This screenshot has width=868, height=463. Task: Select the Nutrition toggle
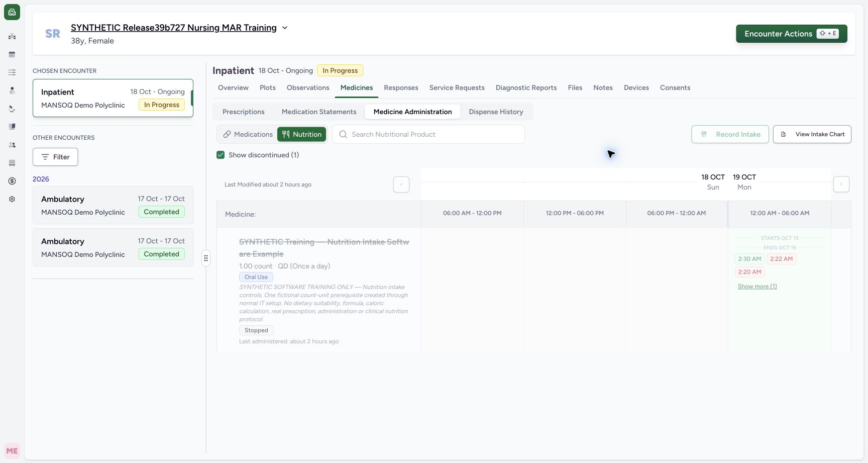(x=301, y=134)
